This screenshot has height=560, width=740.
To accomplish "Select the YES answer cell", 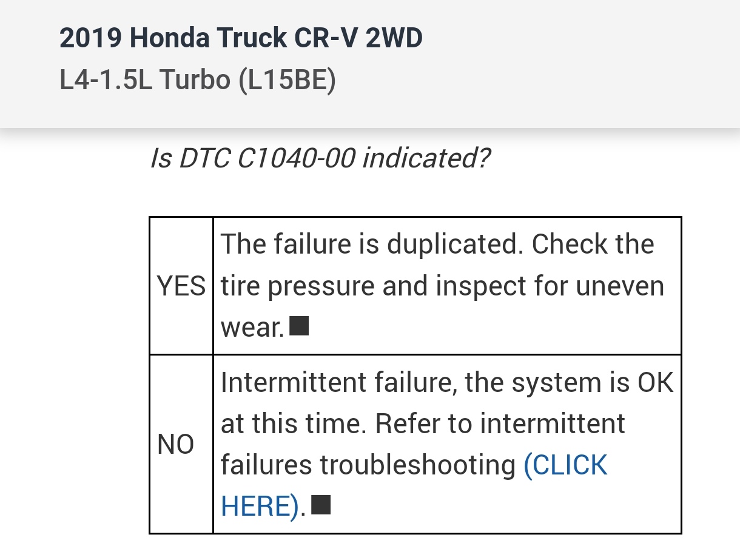I will point(181,286).
